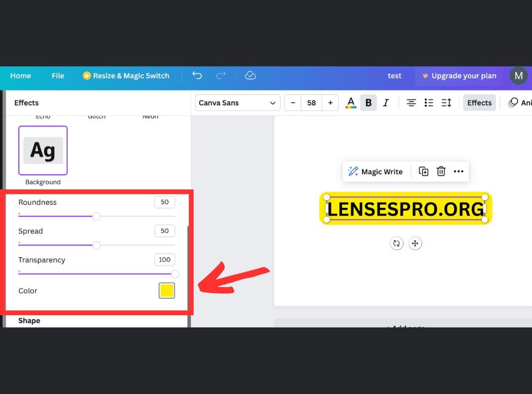Image resolution: width=532 pixels, height=394 pixels.
Task: Change the text alignment
Action: pyautogui.click(x=411, y=103)
